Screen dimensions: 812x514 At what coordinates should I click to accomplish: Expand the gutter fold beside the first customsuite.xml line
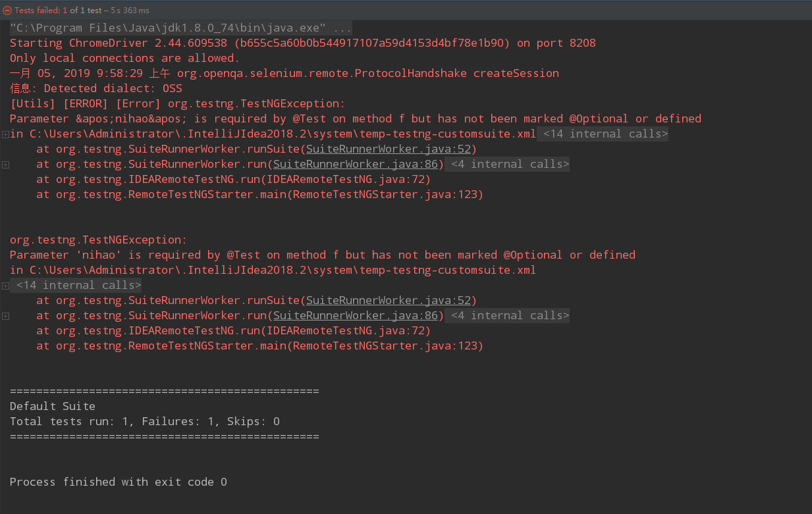click(5, 134)
